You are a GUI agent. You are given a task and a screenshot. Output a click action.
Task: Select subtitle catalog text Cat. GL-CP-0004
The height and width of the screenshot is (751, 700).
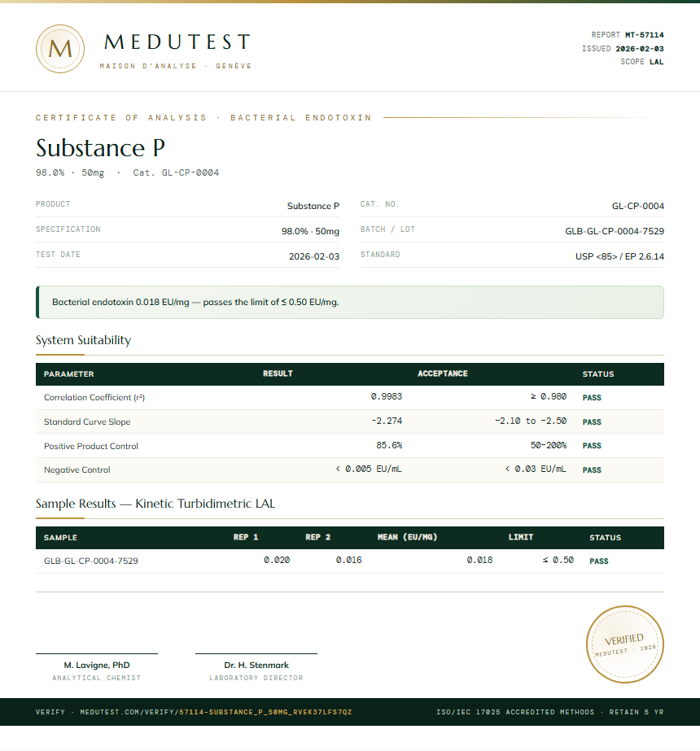pos(176,172)
